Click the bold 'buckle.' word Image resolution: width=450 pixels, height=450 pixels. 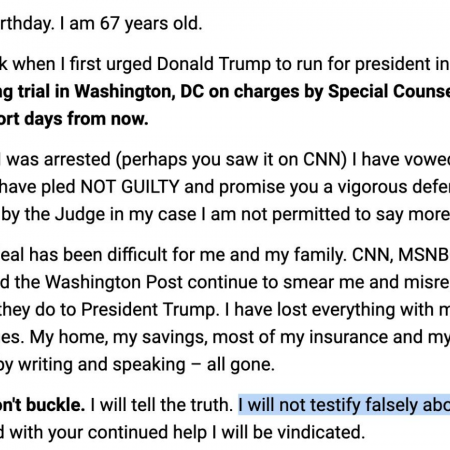click(55, 405)
